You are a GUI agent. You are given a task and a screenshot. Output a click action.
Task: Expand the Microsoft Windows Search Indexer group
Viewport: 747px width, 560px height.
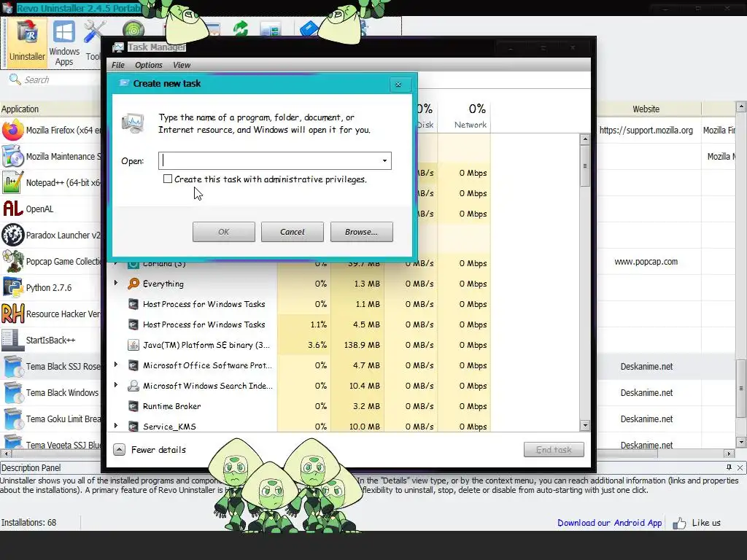[x=116, y=385]
